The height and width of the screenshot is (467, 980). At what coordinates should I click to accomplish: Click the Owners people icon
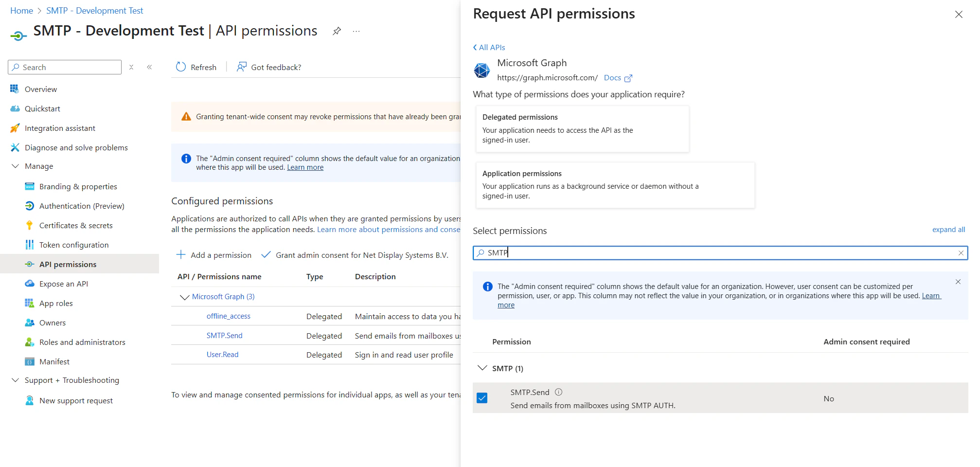coord(30,323)
